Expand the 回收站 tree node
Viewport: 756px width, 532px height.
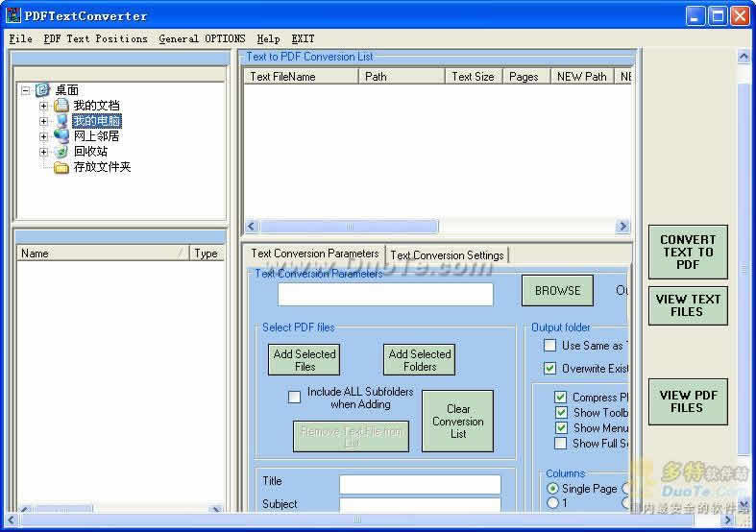point(43,152)
